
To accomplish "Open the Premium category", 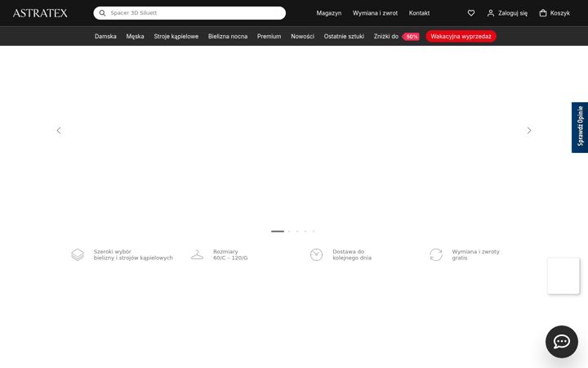I will point(269,37).
